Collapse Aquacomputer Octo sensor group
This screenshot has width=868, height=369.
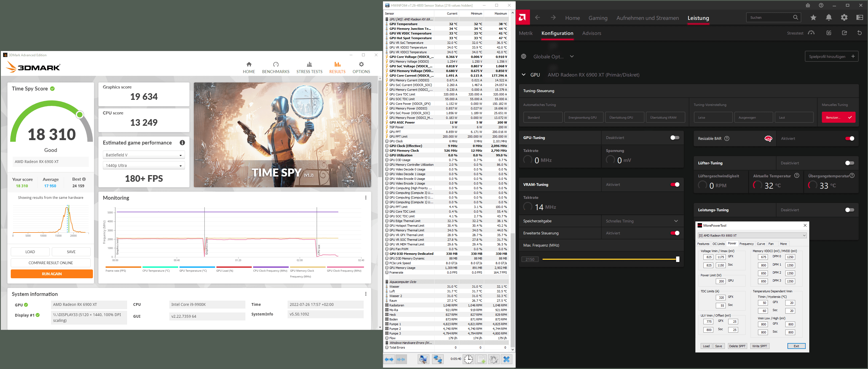point(387,282)
